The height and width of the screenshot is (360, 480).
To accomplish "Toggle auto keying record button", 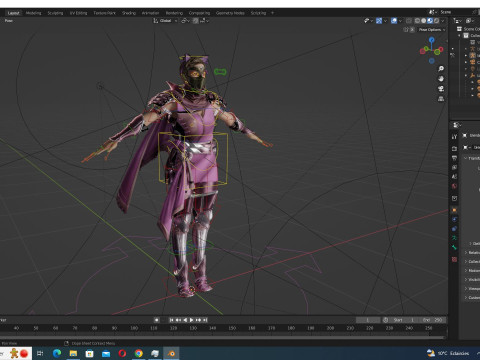I will click(157, 320).
